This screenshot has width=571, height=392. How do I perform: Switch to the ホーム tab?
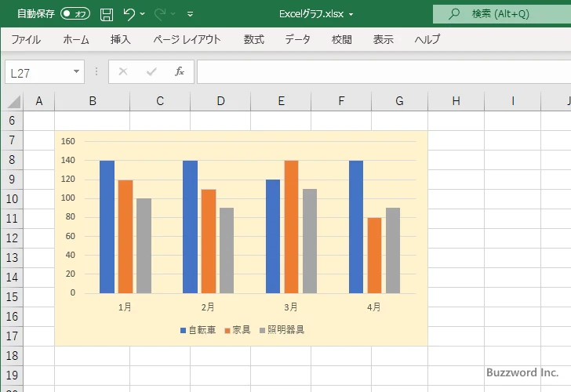(x=76, y=39)
